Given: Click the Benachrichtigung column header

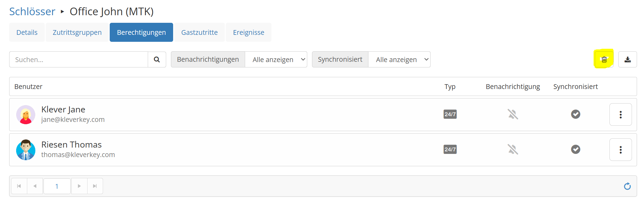Looking at the screenshot, I should point(513,86).
